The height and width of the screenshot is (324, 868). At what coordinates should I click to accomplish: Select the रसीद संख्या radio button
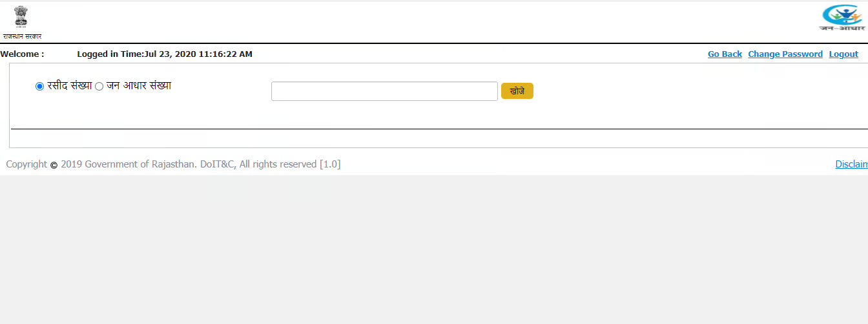point(40,87)
